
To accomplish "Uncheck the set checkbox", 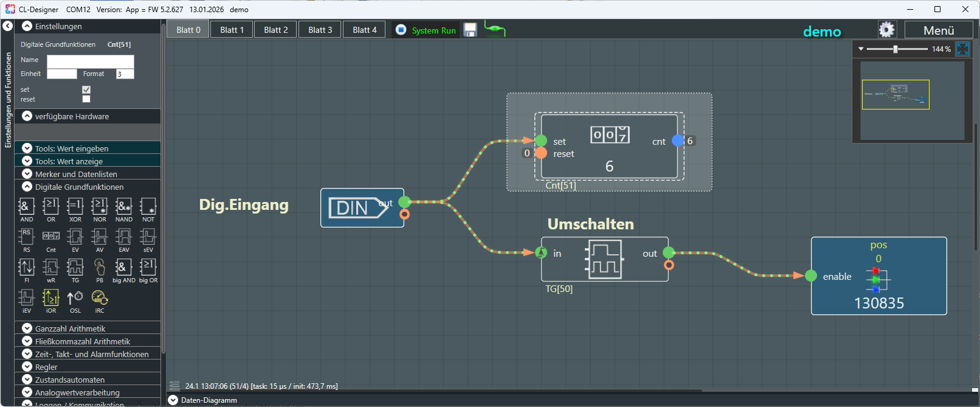I will [x=86, y=89].
